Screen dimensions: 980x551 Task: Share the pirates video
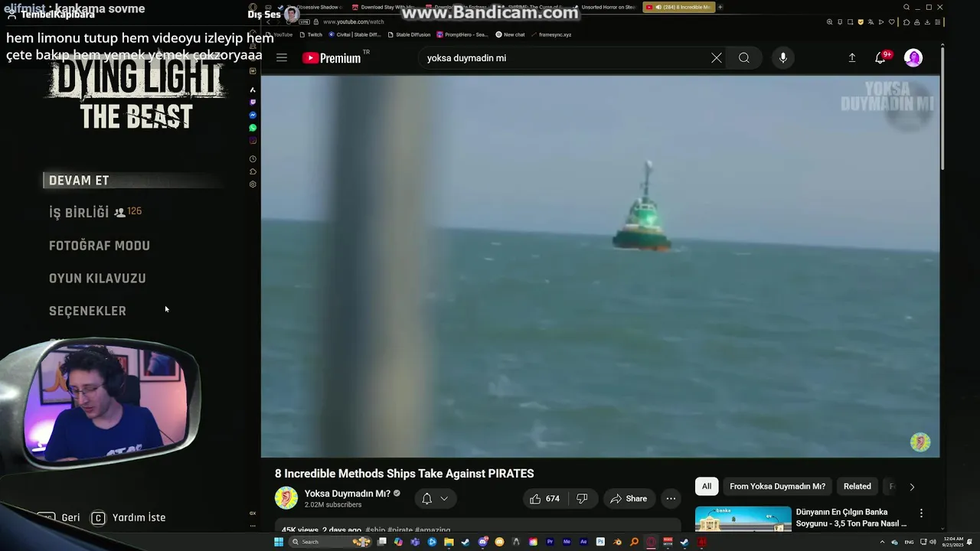click(629, 498)
